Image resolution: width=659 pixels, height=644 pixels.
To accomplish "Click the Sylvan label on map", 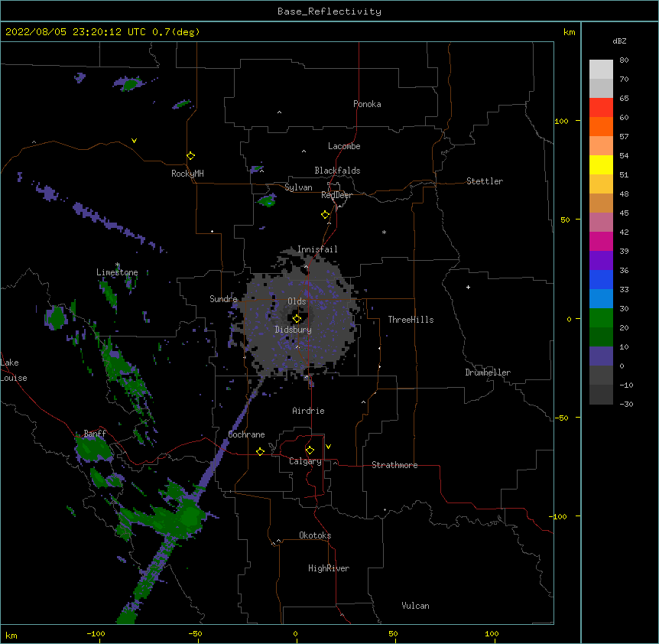I will coord(298,187).
